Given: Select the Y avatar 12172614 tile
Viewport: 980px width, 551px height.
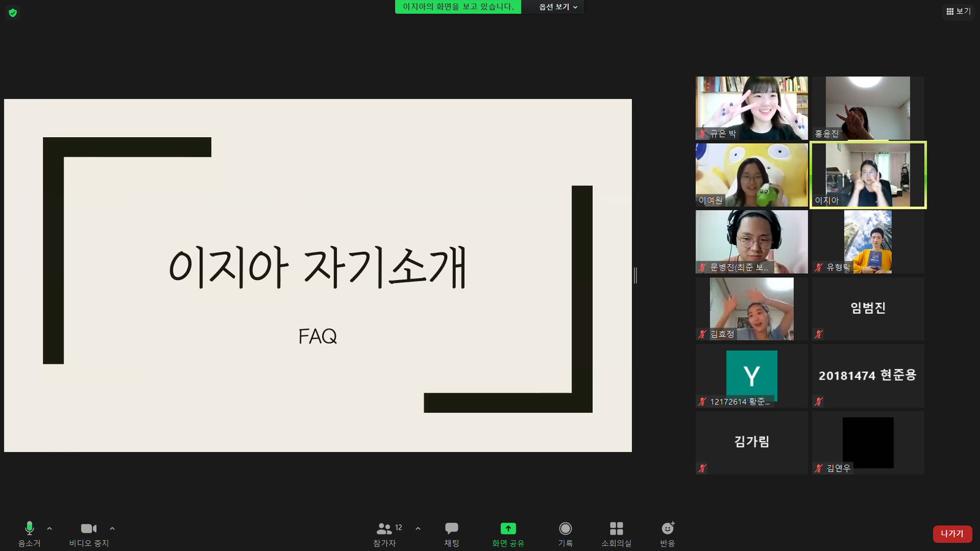Looking at the screenshot, I should pos(752,376).
